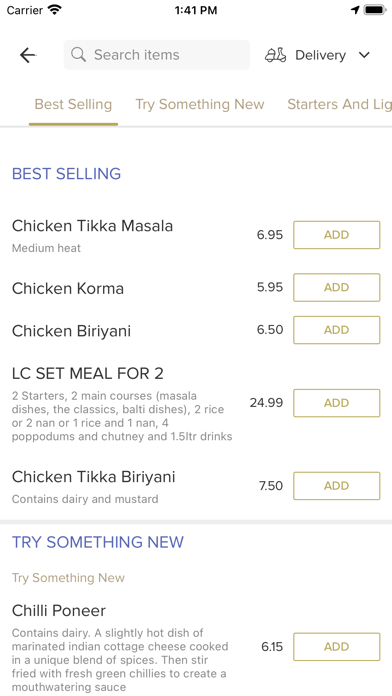The width and height of the screenshot is (392, 696).
Task: Focus the Search items field
Action: click(157, 55)
